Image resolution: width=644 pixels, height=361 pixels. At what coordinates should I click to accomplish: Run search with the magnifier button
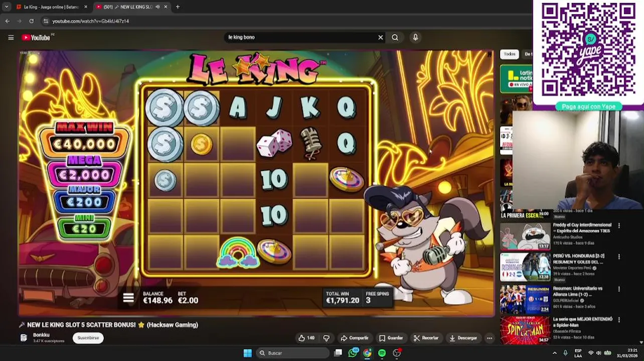[395, 37]
